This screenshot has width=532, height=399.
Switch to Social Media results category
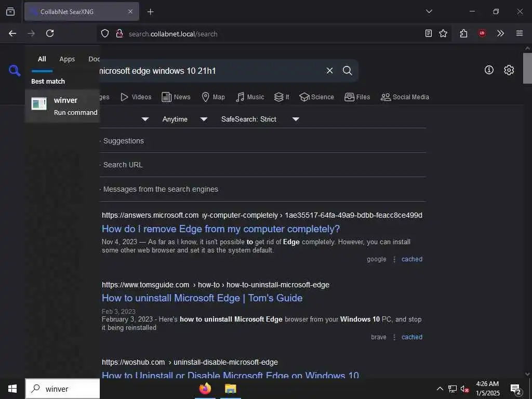click(x=405, y=97)
